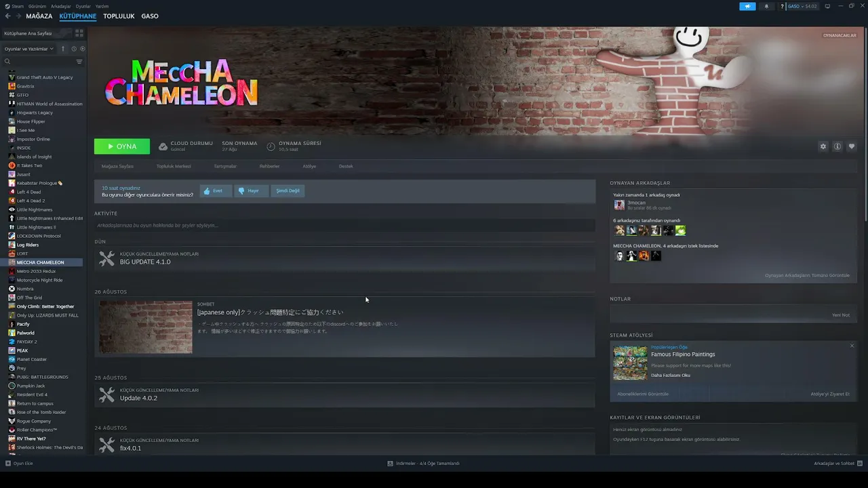Open the Mağaza Sayfası game link

pos(117,166)
